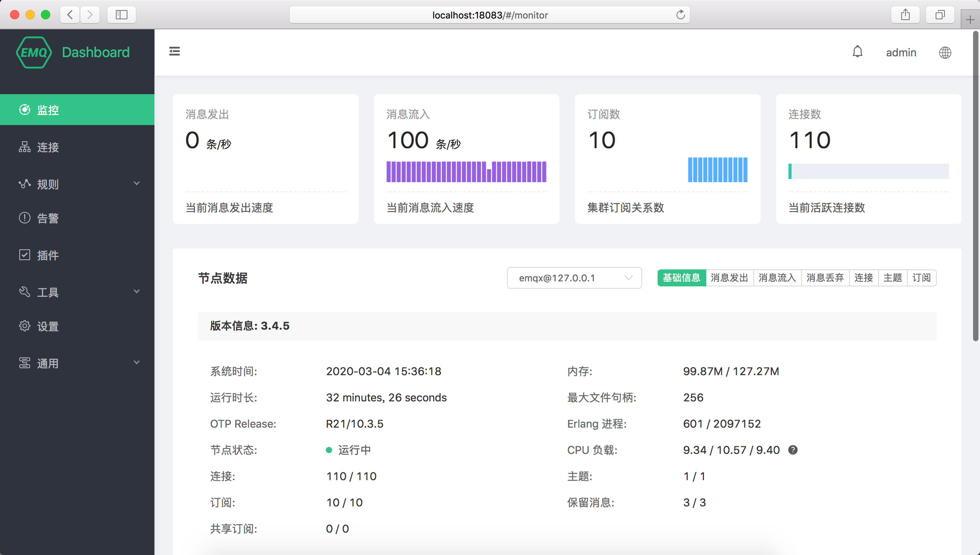Open the language globe icon
The height and width of the screenshot is (555, 980).
[x=945, y=52]
